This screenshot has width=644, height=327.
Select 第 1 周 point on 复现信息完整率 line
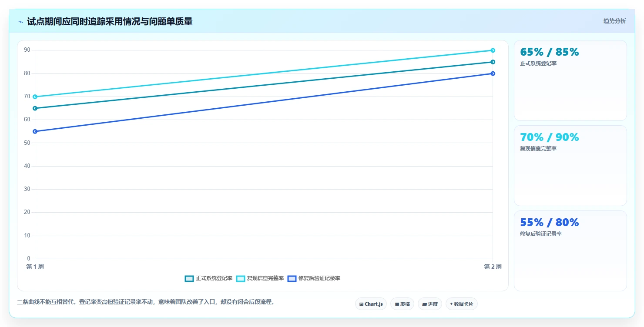pyautogui.click(x=35, y=97)
